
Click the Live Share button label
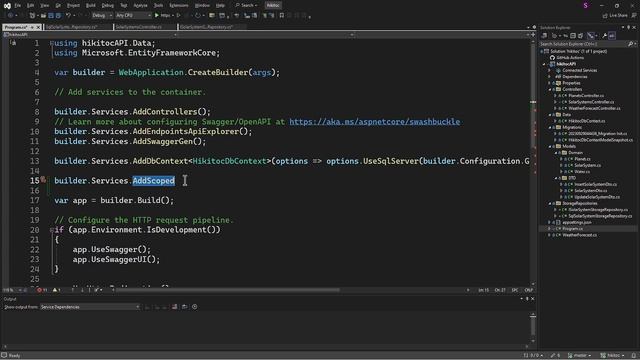coord(618,16)
